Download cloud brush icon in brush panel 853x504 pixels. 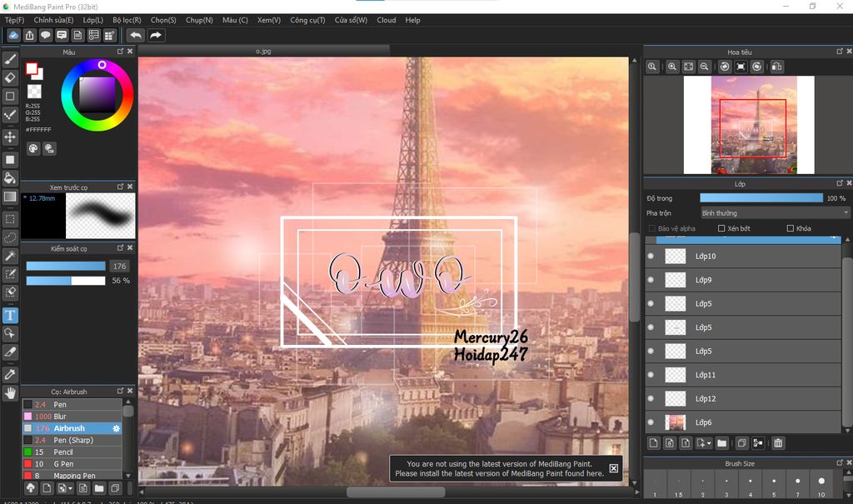coord(31,487)
